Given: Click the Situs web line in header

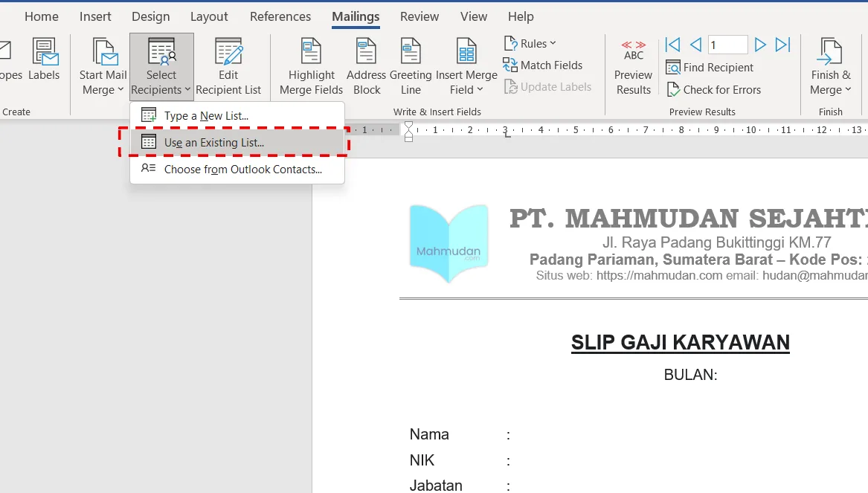Looking at the screenshot, I should pyautogui.click(x=701, y=276).
